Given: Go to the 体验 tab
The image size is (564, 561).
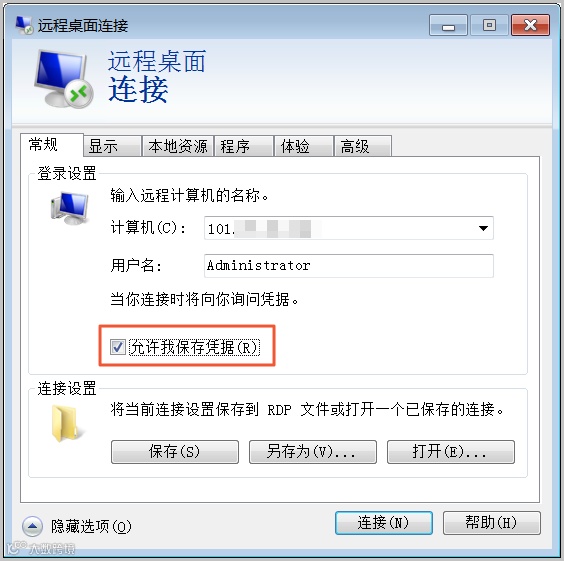Looking at the screenshot, I should point(304,146).
